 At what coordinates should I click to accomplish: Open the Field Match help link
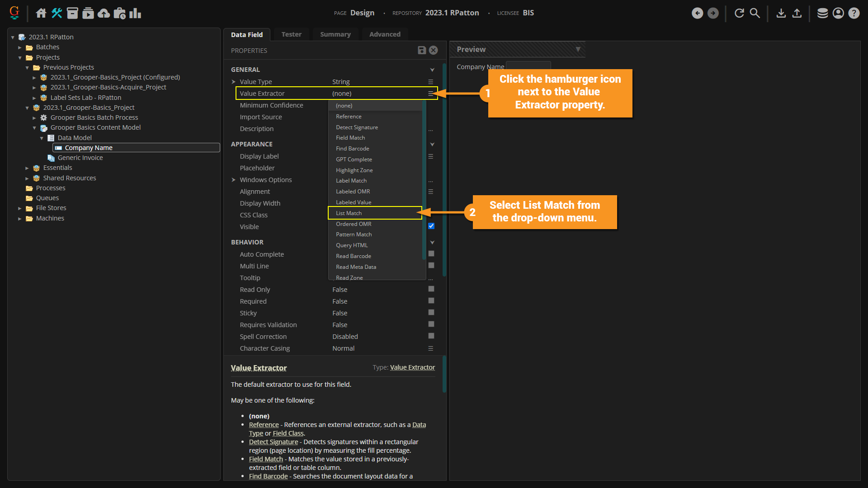pos(266,459)
